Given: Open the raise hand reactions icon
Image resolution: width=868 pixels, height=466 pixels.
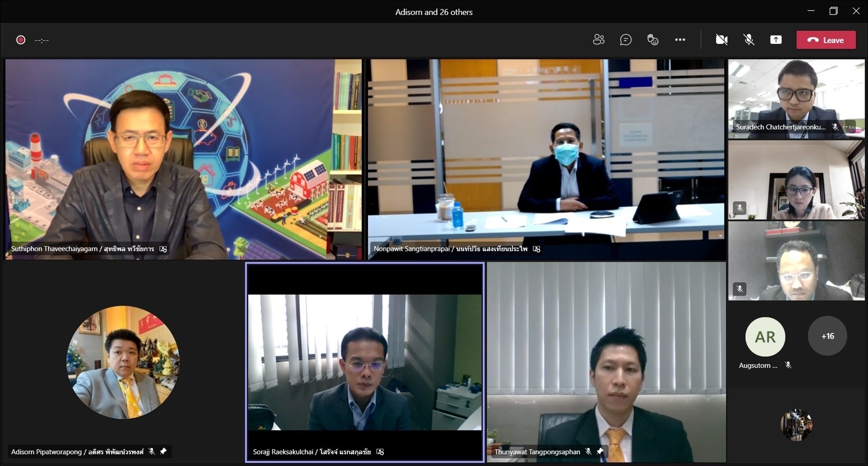Looking at the screenshot, I should coord(653,40).
